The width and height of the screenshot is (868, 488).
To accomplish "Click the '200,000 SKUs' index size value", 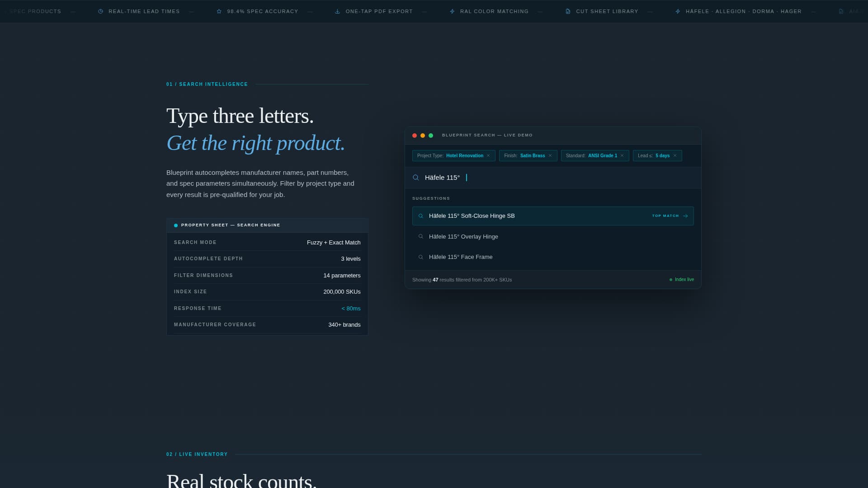I will click(342, 292).
